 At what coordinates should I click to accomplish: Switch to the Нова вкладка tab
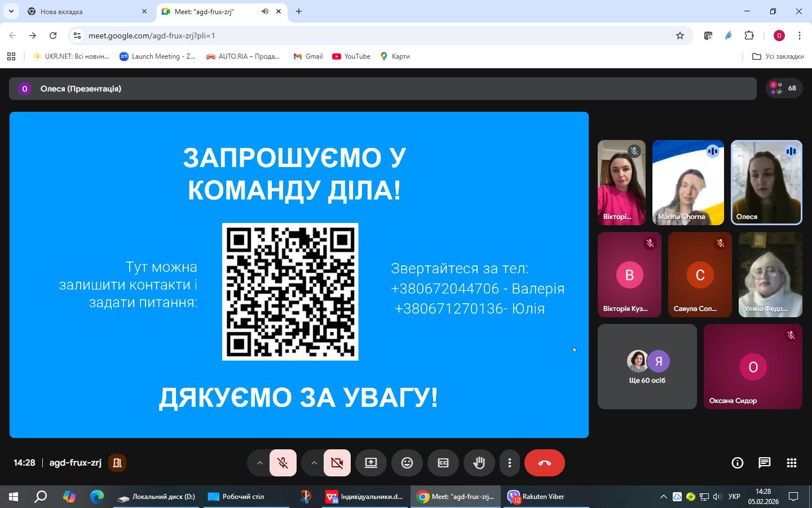(85, 11)
